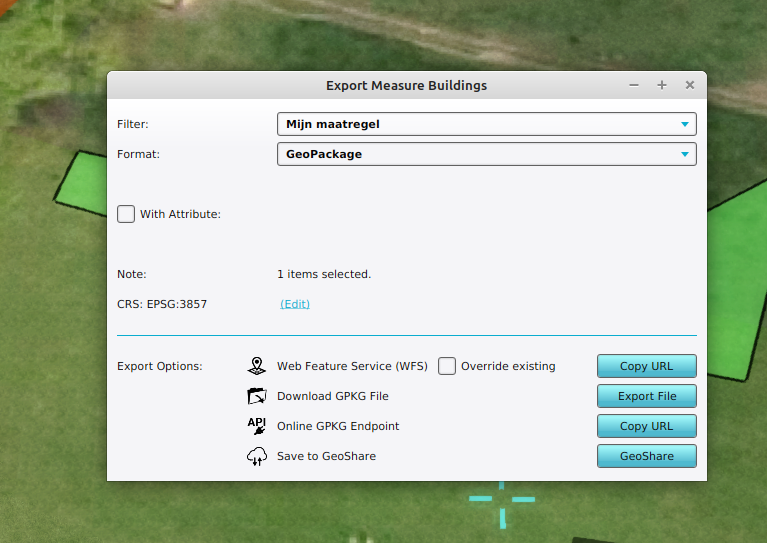Copy URL for the Online GPKG Endpoint
This screenshot has width=767, height=543.
pos(647,426)
